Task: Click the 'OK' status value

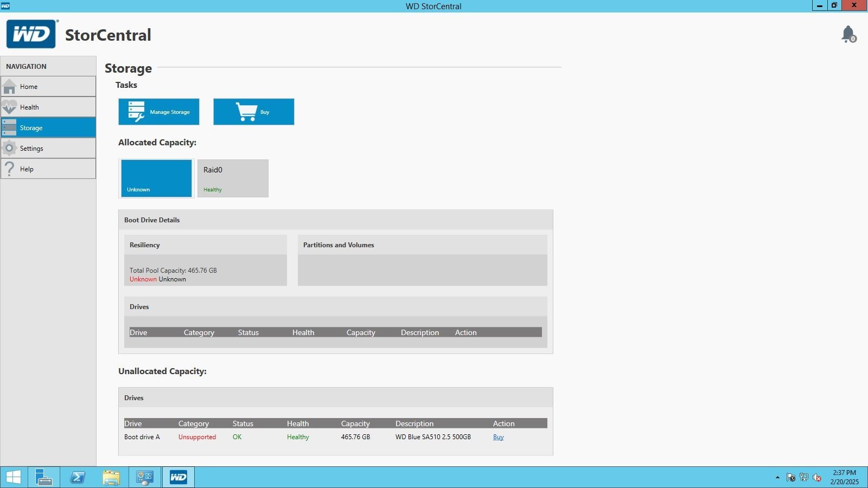Action: [x=237, y=437]
